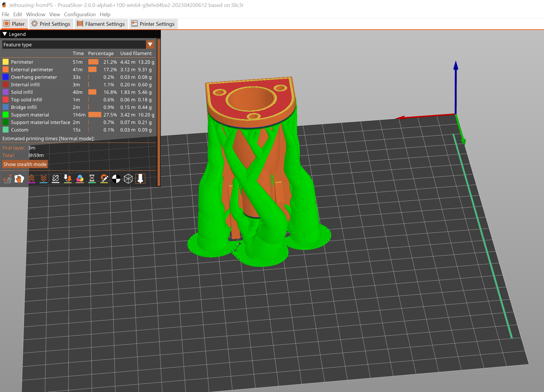Image resolution: width=544 pixels, height=392 pixels.
Task: Collapse the Legend panel
Action: [x=5, y=34]
